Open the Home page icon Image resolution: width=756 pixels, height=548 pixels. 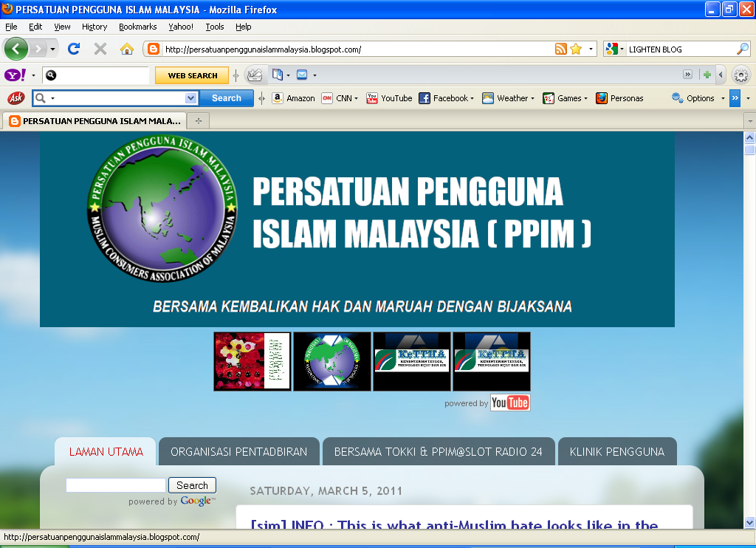tap(127, 49)
